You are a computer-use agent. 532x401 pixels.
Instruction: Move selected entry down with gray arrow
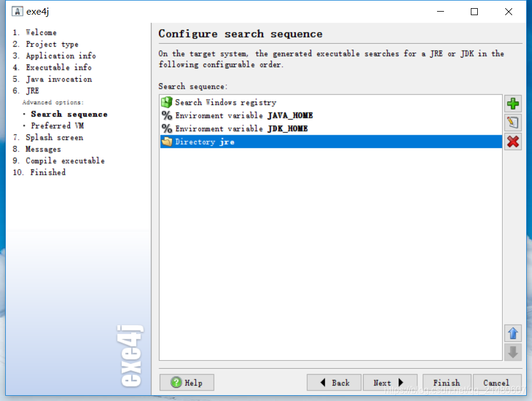coord(513,352)
